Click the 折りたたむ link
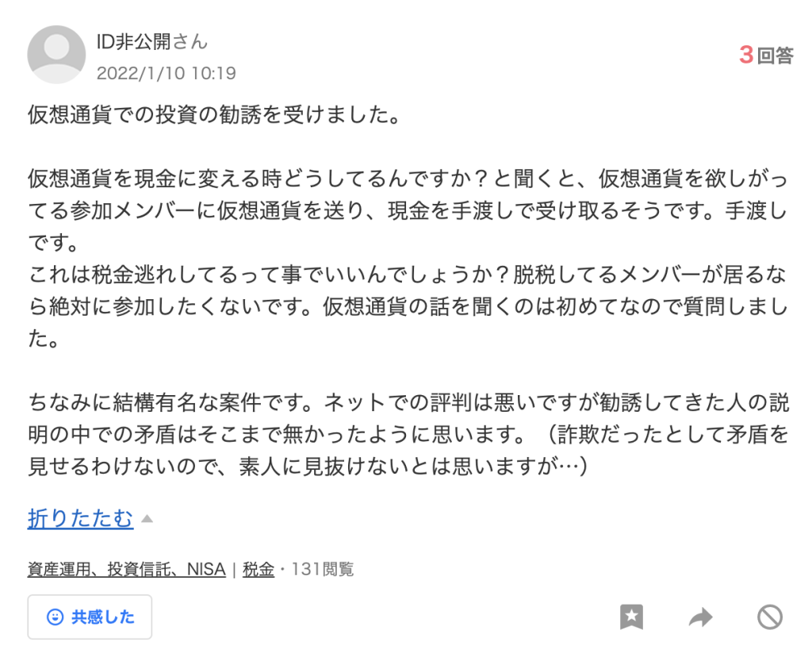812x653 pixels. point(80,518)
